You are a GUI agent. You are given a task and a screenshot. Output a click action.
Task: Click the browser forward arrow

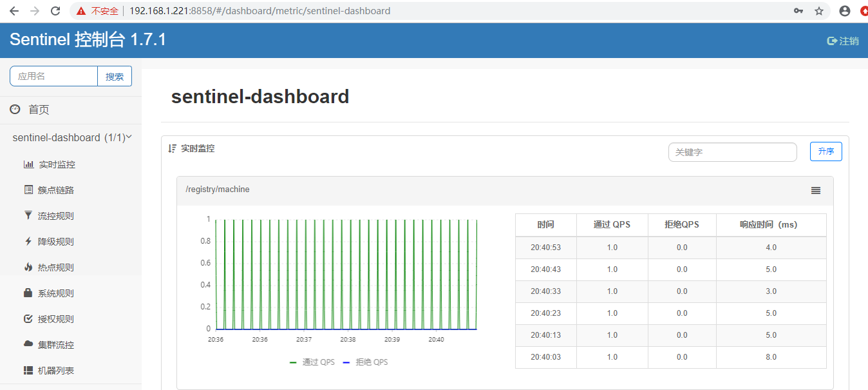point(35,11)
